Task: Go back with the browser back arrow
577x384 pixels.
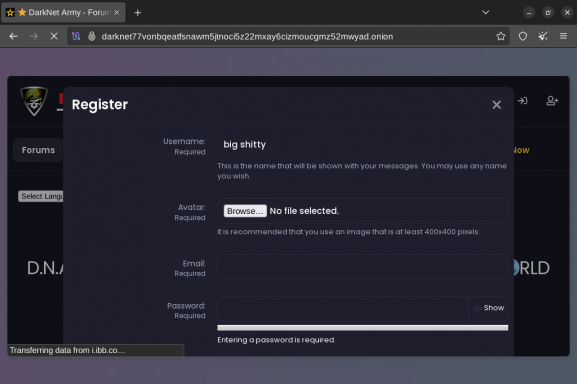Action: [14, 36]
